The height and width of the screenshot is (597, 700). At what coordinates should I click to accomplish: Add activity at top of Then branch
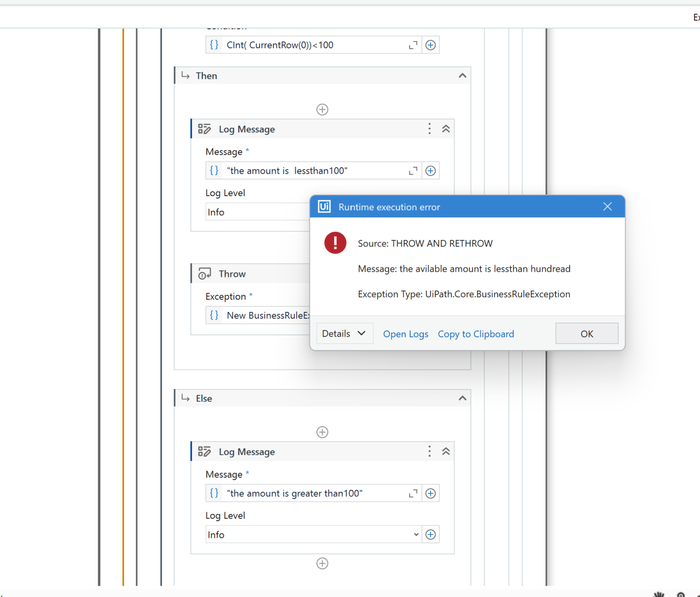pyautogui.click(x=322, y=109)
